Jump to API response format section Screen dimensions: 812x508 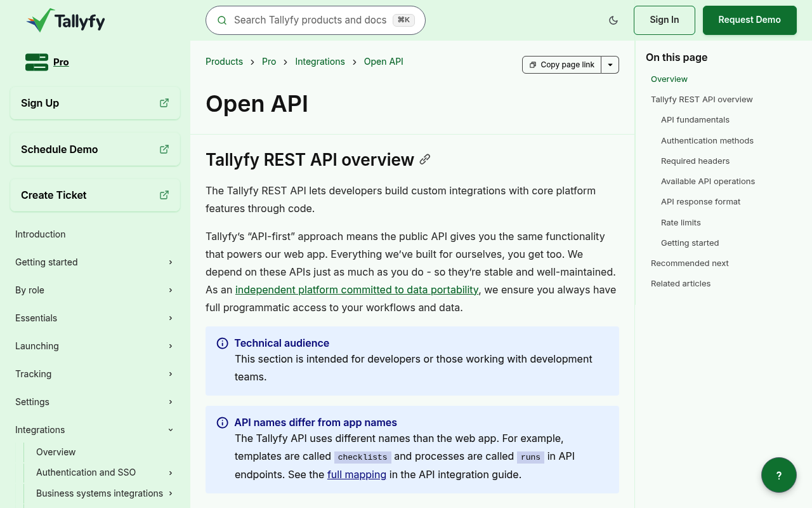pyautogui.click(x=701, y=202)
